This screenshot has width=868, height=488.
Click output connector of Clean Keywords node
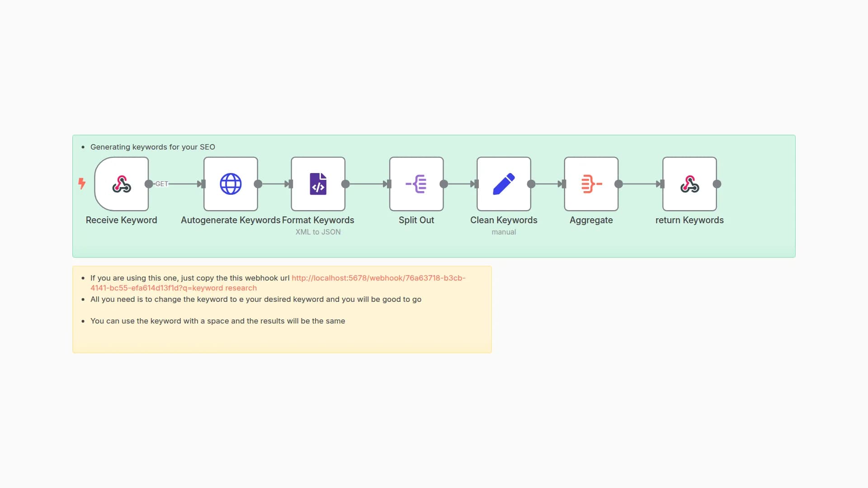(531, 184)
